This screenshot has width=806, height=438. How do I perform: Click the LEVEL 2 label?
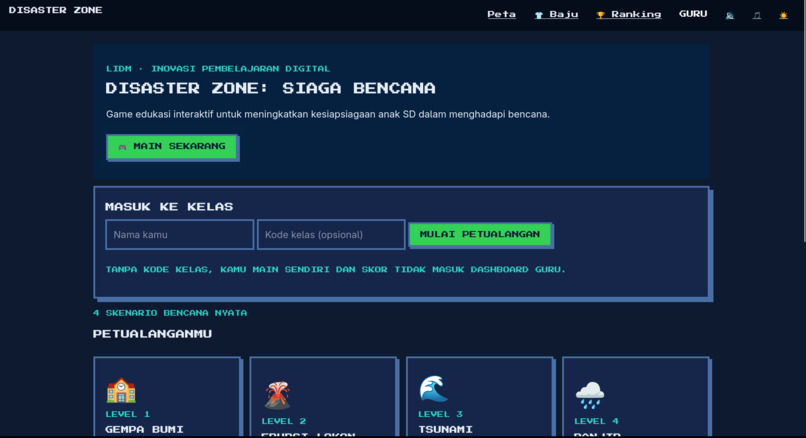coord(284,421)
